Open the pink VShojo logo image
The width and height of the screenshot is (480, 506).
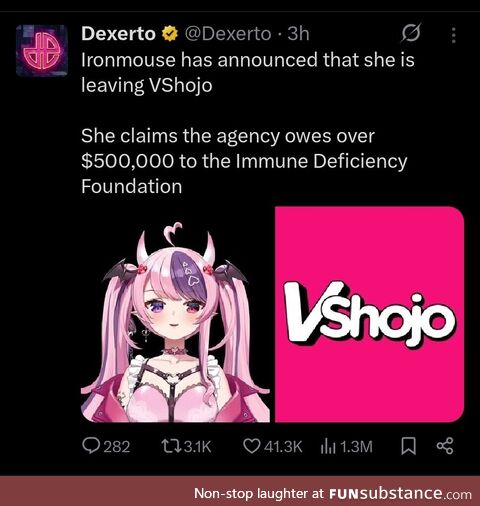[370, 314]
